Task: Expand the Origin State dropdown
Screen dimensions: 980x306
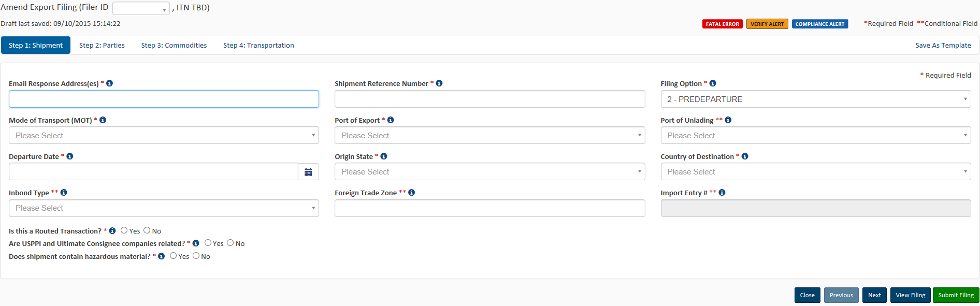Action: (489, 172)
